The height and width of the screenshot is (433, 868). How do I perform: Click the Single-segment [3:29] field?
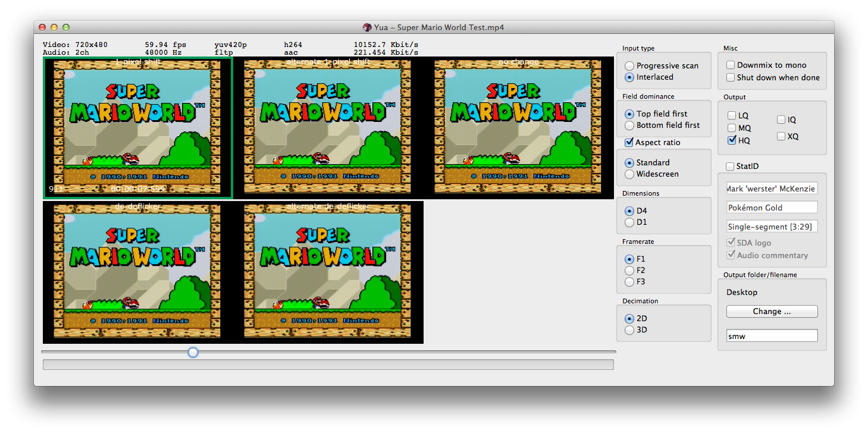(x=772, y=227)
